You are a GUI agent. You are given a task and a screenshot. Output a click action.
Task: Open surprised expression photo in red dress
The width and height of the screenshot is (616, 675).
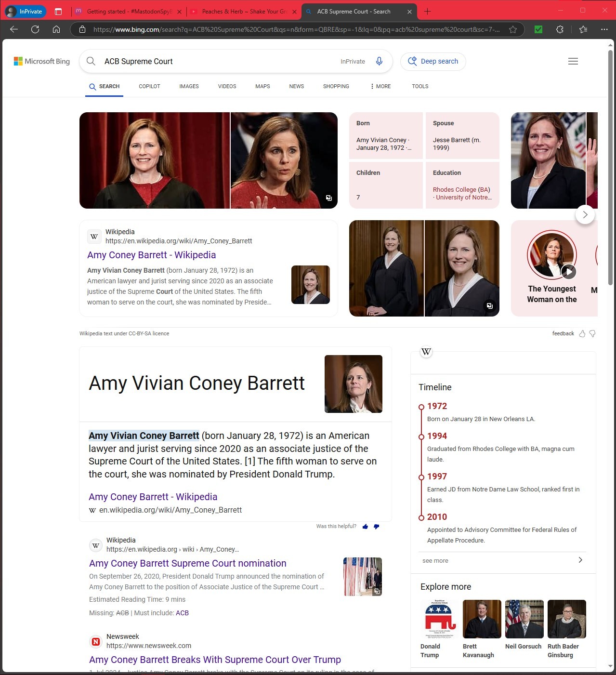click(284, 160)
